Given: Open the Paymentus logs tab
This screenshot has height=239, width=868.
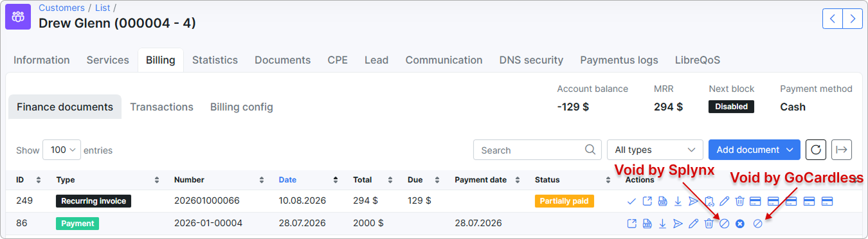Looking at the screenshot, I should (x=619, y=60).
